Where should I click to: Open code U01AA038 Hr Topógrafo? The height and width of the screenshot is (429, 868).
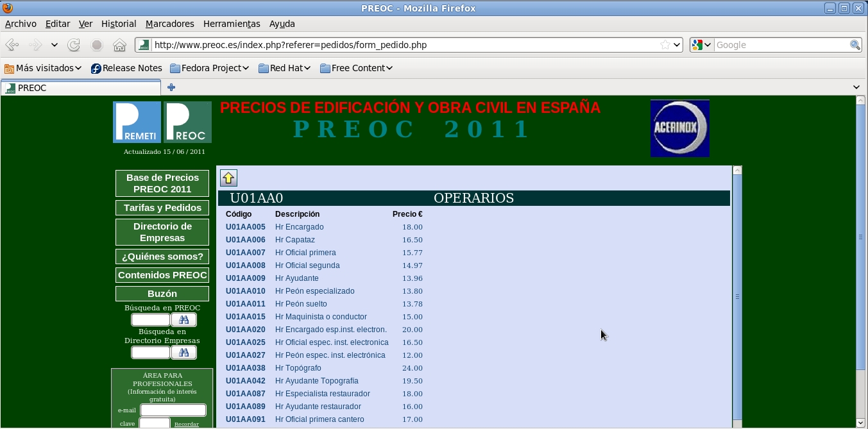coord(246,368)
